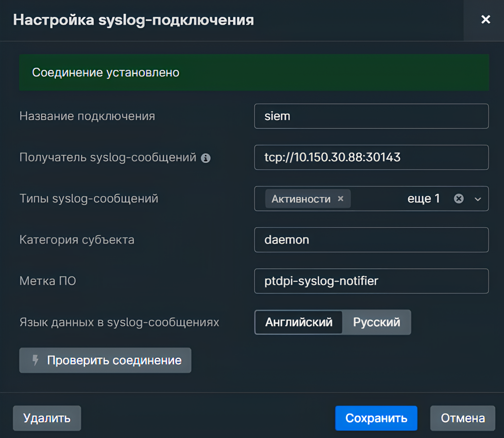Toggle the syslog message language selector
This screenshot has height=438, width=504.
(333, 322)
